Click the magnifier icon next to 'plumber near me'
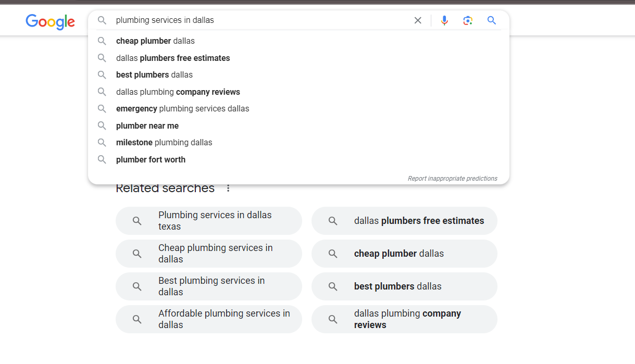The width and height of the screenshot is (635, 364). 102,125
